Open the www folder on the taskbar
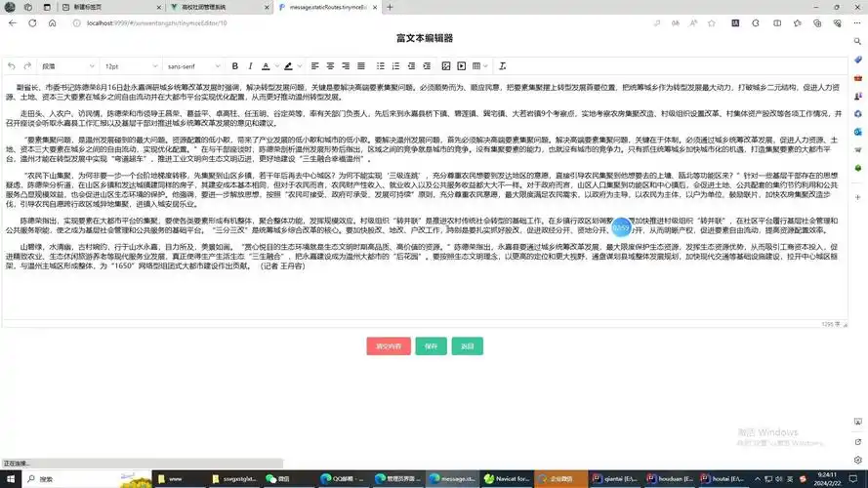868x488 pixels. click(179, 478)
